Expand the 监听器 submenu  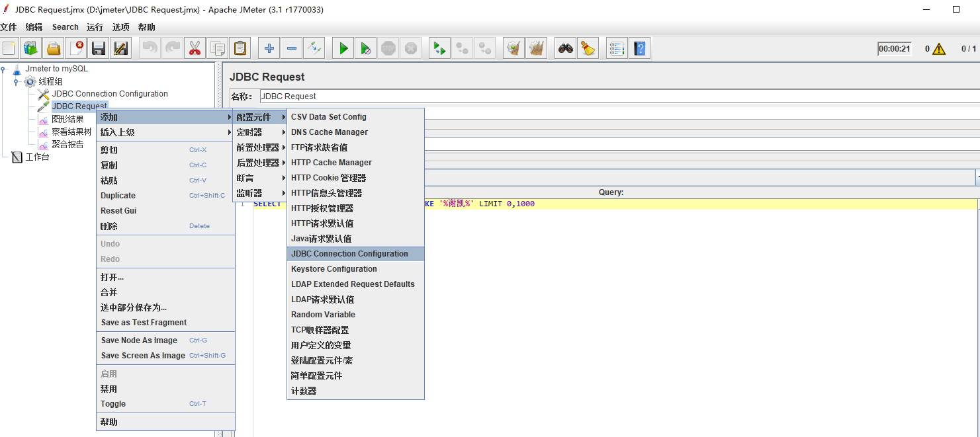261,193
